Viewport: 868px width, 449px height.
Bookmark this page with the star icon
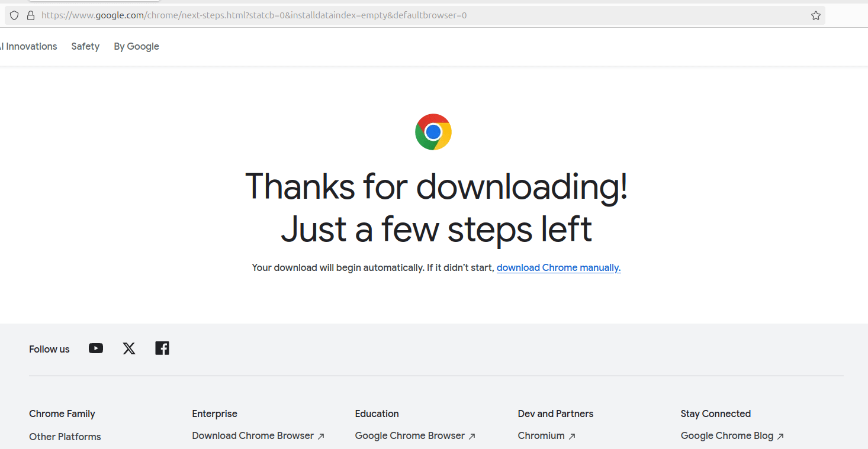815,15
